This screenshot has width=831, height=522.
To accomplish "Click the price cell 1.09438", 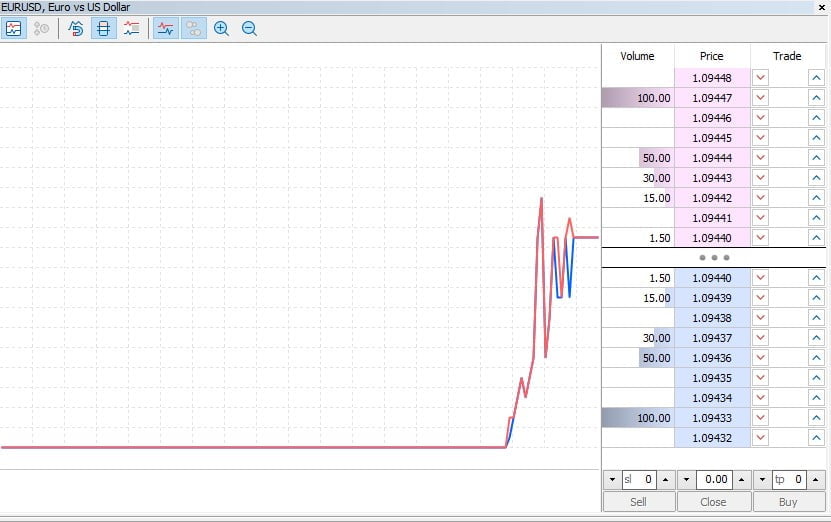I will pyautogui.click(x=712, y=318).
